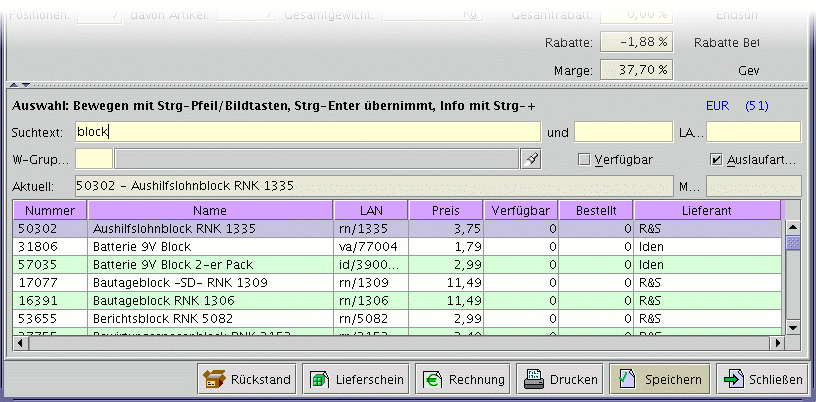Screen dimensions: 816x402
Task: Close dialog with Schließen button
Action: pyautogui.click(x=764, y=379)
